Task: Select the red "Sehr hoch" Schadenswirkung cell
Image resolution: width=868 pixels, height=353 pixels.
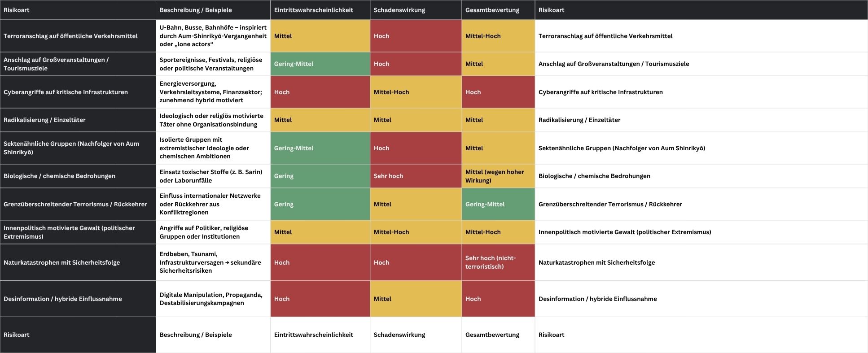Action: tap(415, 176)
